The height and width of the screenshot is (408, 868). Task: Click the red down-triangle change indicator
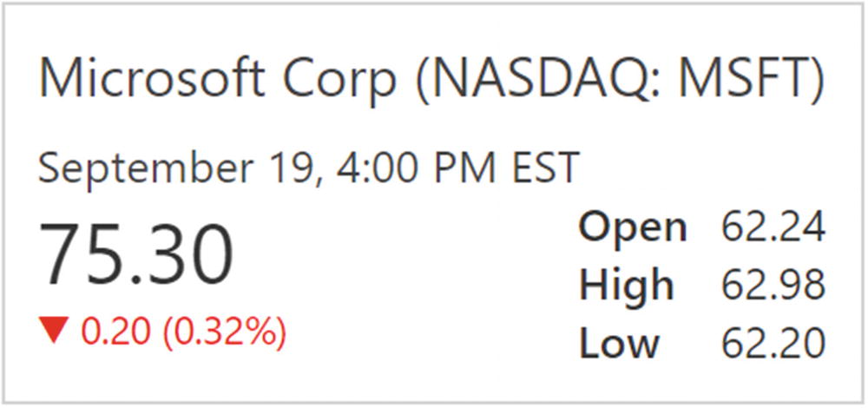pyautogui.click(x=54, y=330)
